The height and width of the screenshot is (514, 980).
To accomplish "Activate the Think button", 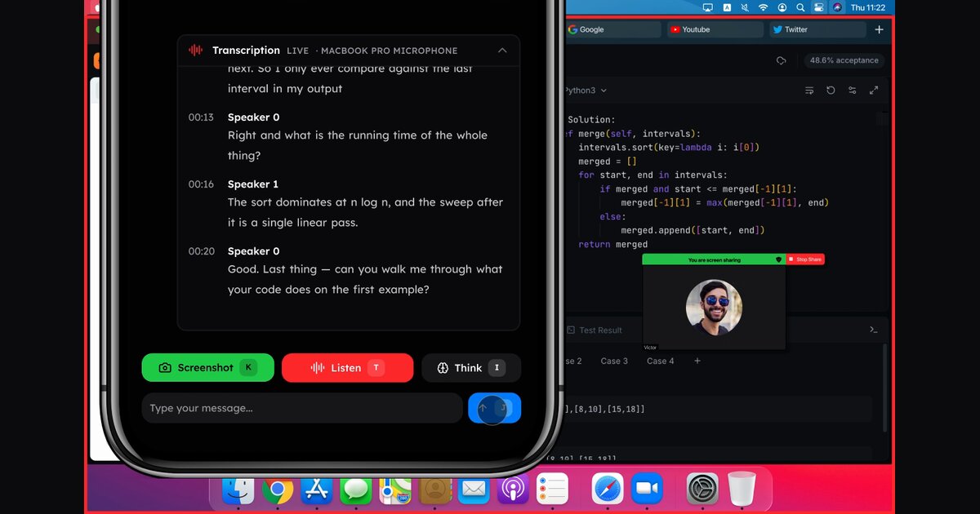I will 471,368.
